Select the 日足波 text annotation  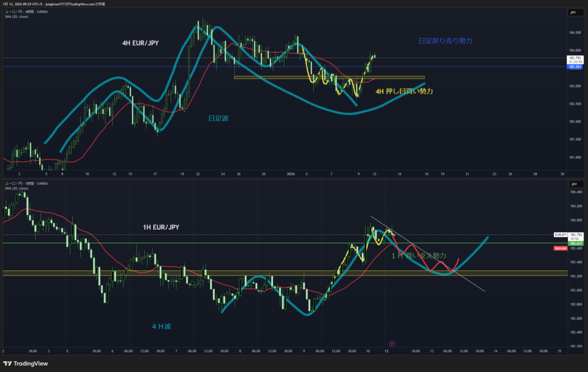pos(218,118)
